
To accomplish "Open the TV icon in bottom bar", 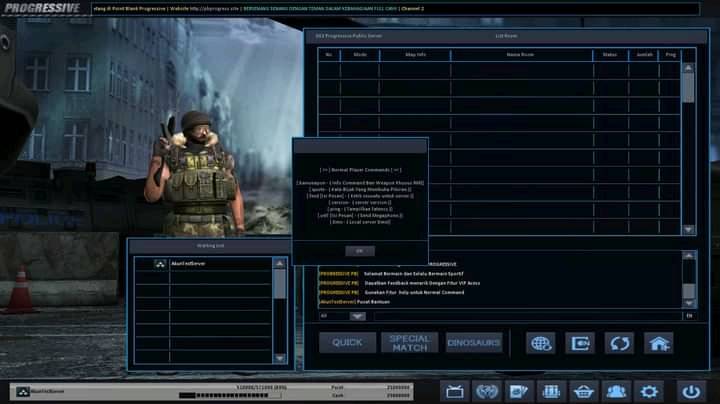I will (x=455, y=392).
